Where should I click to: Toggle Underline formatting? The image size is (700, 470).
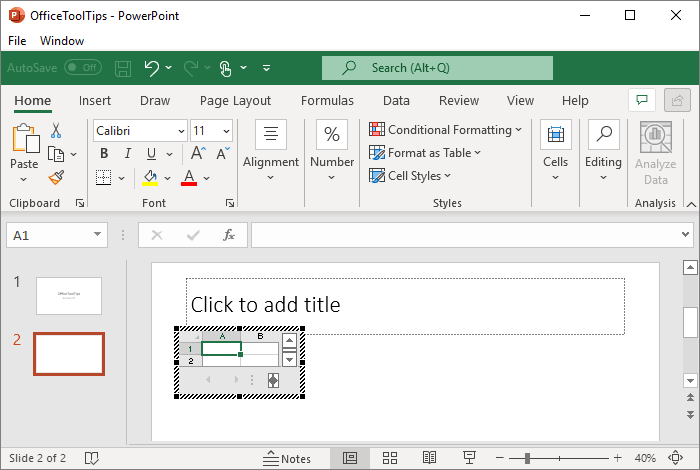(x=151, y=154)
